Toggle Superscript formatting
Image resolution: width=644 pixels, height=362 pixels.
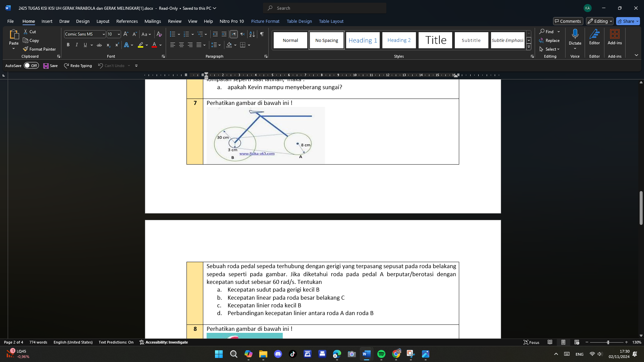(x=117, y=45)
